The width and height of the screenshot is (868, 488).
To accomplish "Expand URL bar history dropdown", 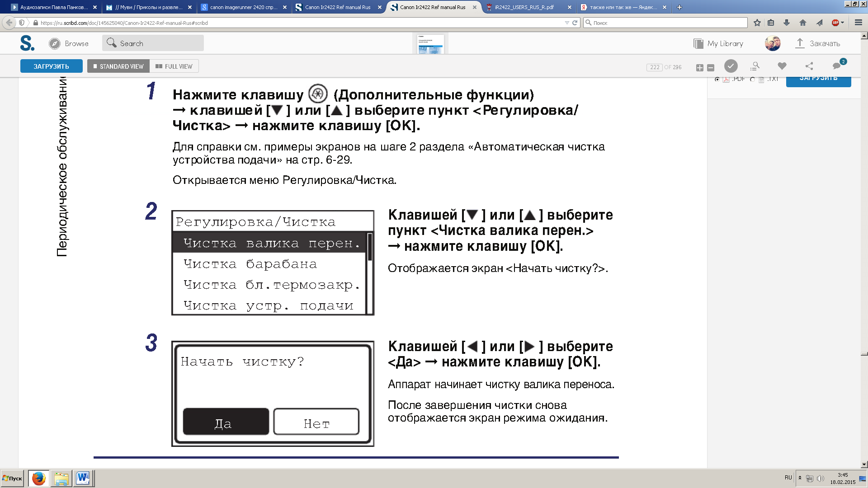I will tap(567, 23).
